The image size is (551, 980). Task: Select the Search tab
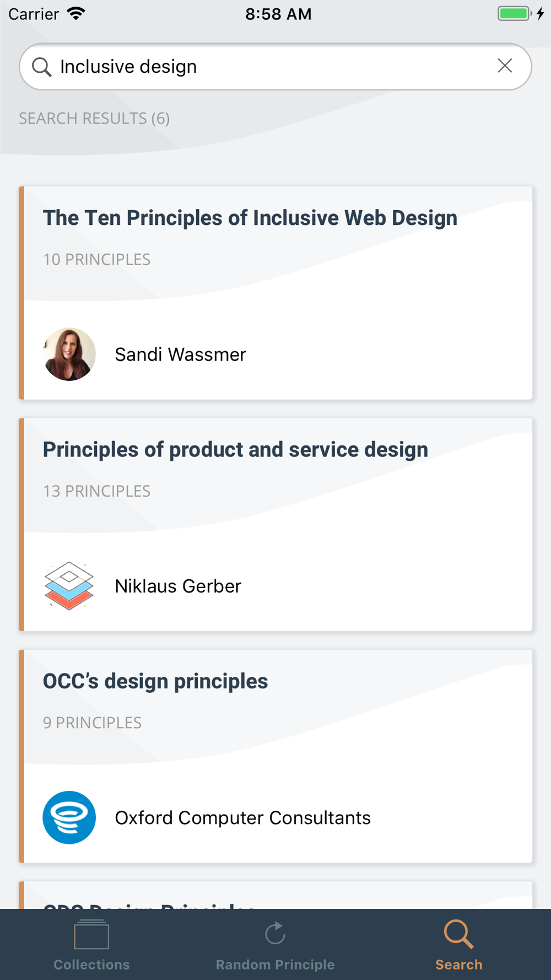coord(458,946)
